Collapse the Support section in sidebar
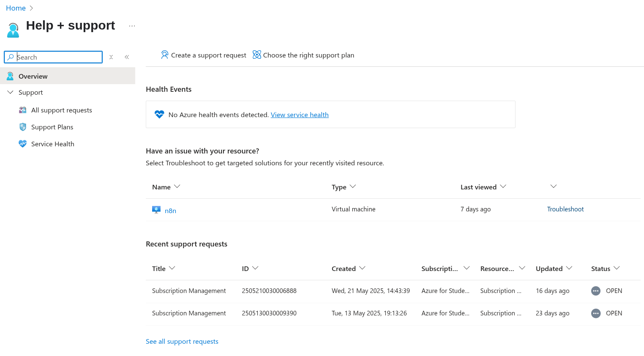Viewport: 644px width, 356px height. point(11,92)
